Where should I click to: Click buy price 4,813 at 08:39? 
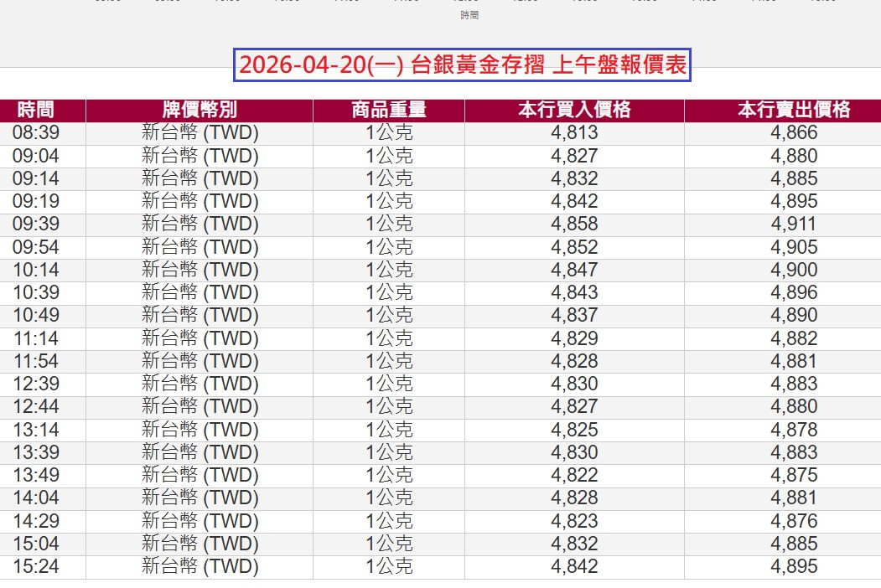[574, 132]
